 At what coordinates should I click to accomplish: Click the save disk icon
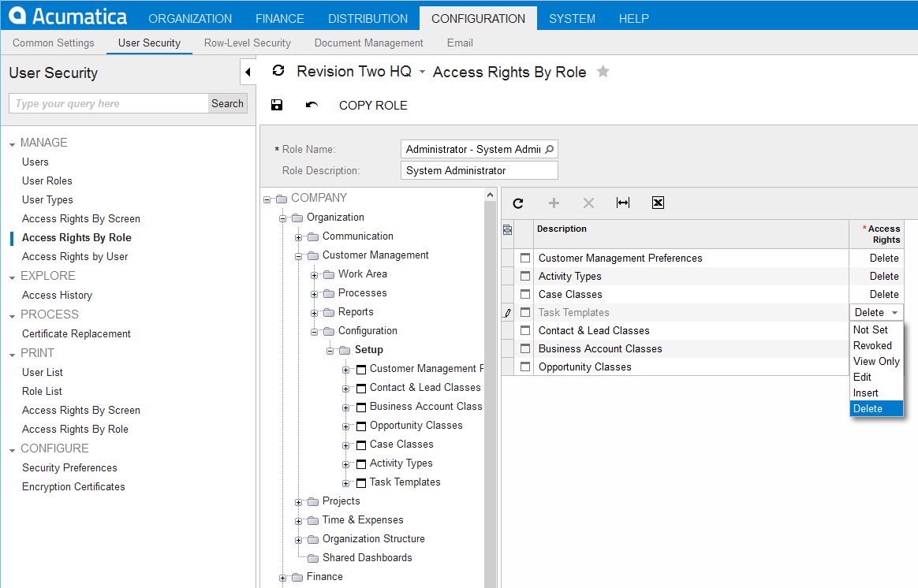click(277, 105)
